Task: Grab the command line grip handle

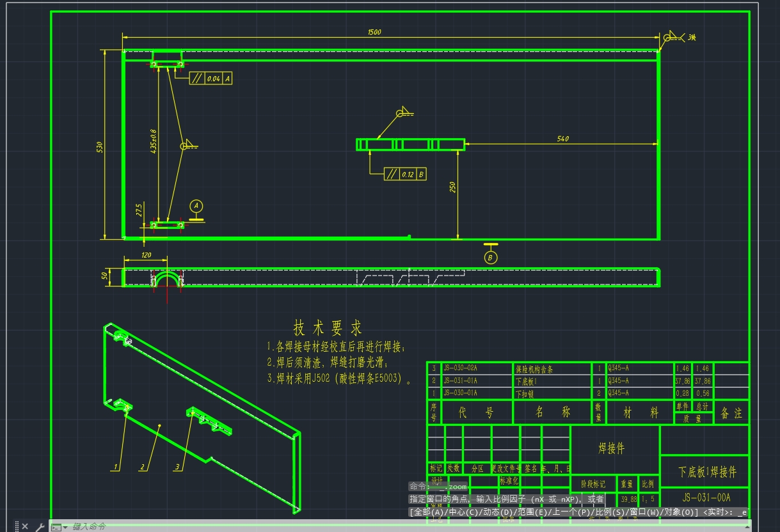Action: [x=17, y=526]
